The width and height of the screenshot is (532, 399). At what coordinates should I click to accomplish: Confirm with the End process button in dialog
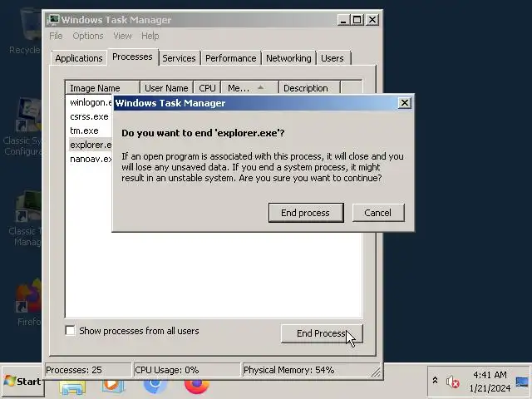pyautogui.click(x=306, y=213)
